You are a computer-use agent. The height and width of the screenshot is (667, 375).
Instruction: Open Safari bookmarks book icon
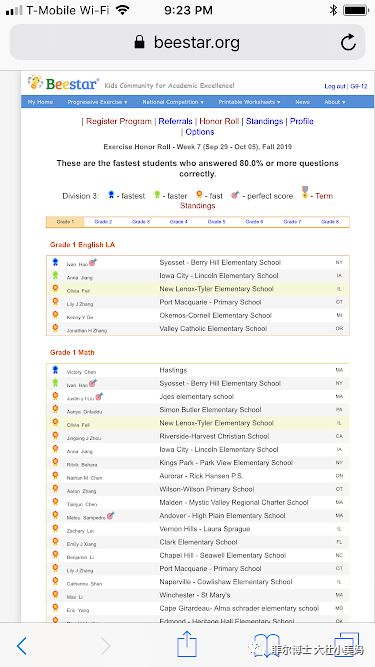[267, 646]
